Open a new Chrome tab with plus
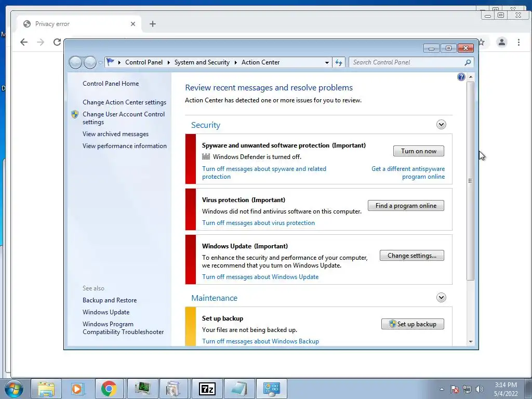The width and height of the screenshot is (532, 399). point(153,24)
